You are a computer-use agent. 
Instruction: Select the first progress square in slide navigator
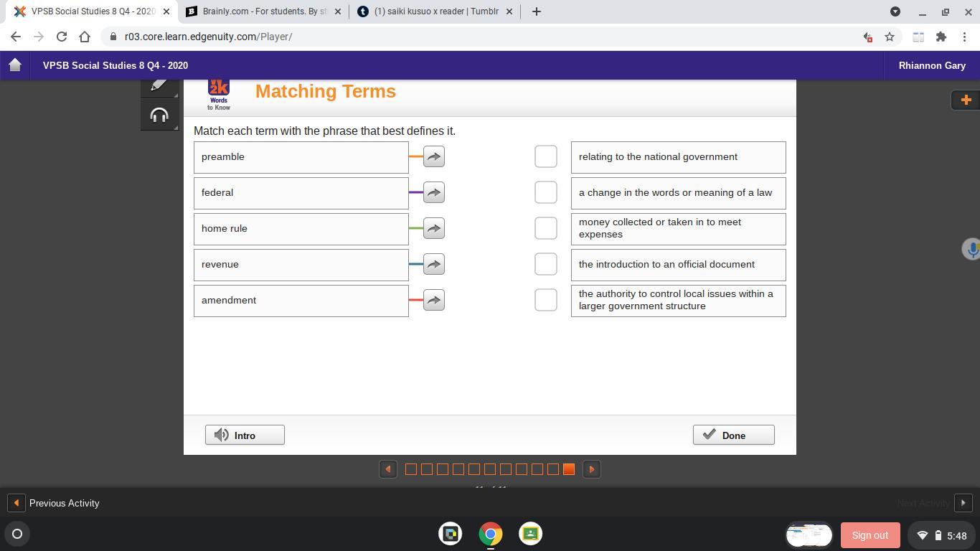[x=411, y=469]
